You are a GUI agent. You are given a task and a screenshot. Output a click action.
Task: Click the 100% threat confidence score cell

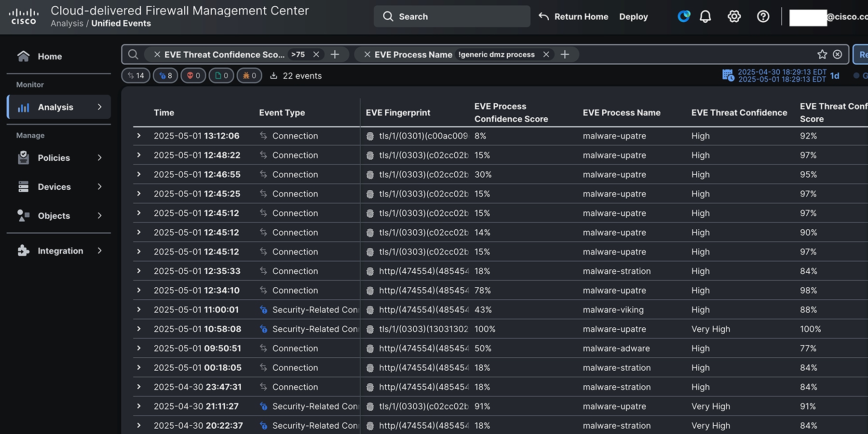tap(810, 329)
